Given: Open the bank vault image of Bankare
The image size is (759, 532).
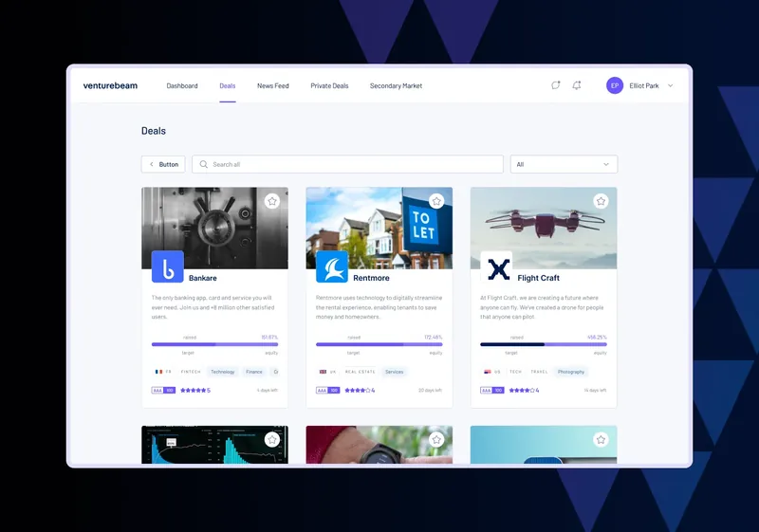Looking at the screenshot, I should click(x=215, y=228).
